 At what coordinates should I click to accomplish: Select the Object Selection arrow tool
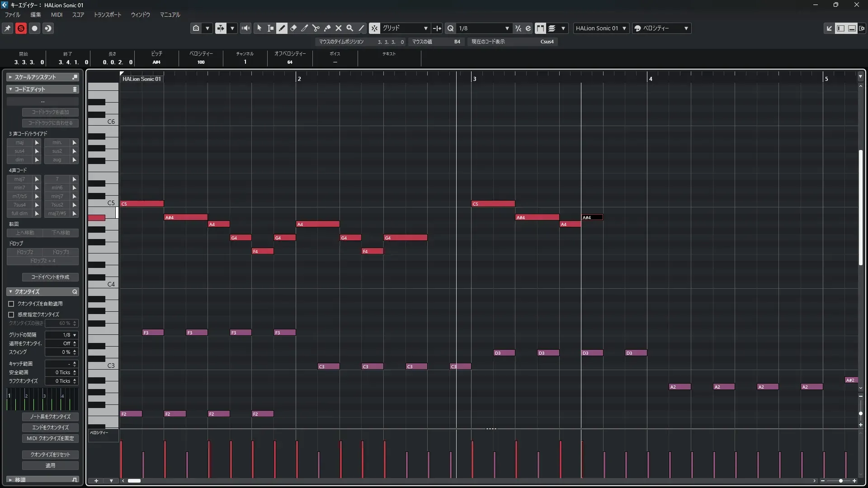pos(259,28)
